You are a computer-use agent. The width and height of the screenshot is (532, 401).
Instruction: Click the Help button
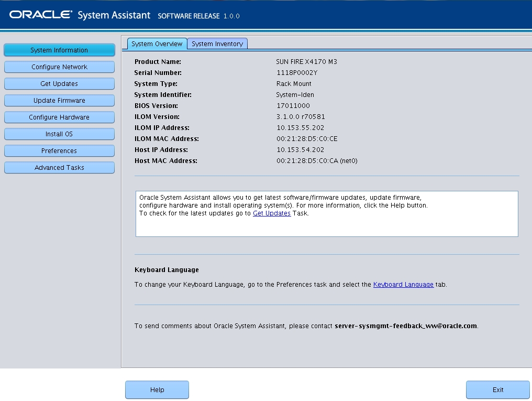(x=157, y=389)
